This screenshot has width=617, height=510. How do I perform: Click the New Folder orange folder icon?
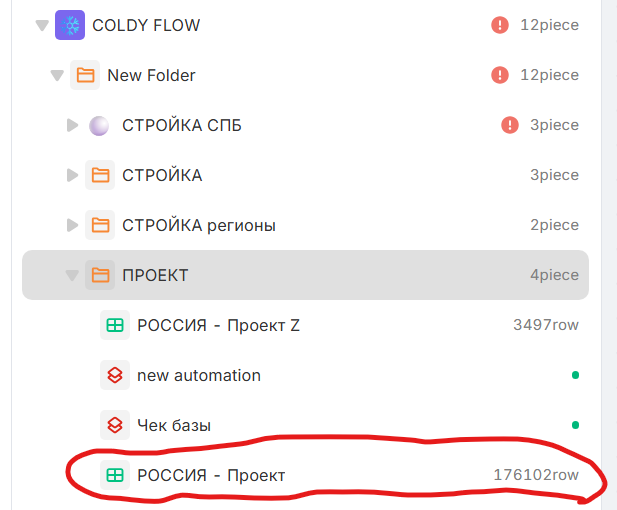point(85,75)
